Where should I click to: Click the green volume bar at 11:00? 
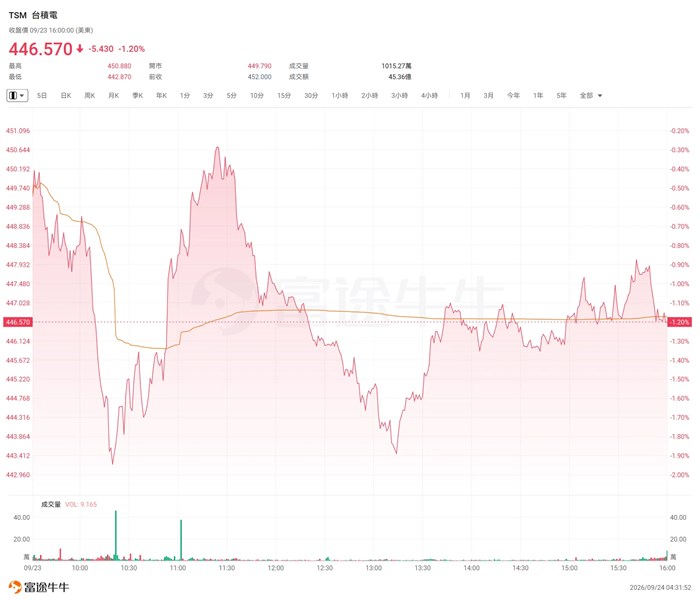pos(181,540)
